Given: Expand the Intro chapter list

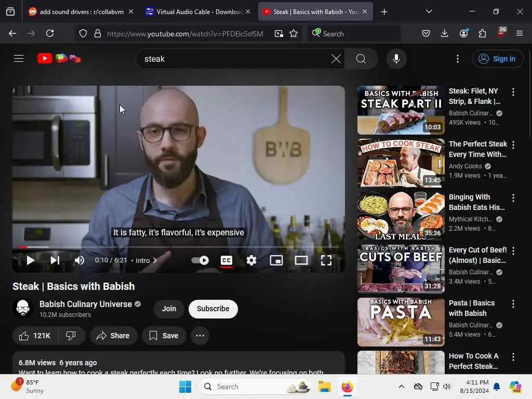Looking at the screenshot, I should coord(146,260).
